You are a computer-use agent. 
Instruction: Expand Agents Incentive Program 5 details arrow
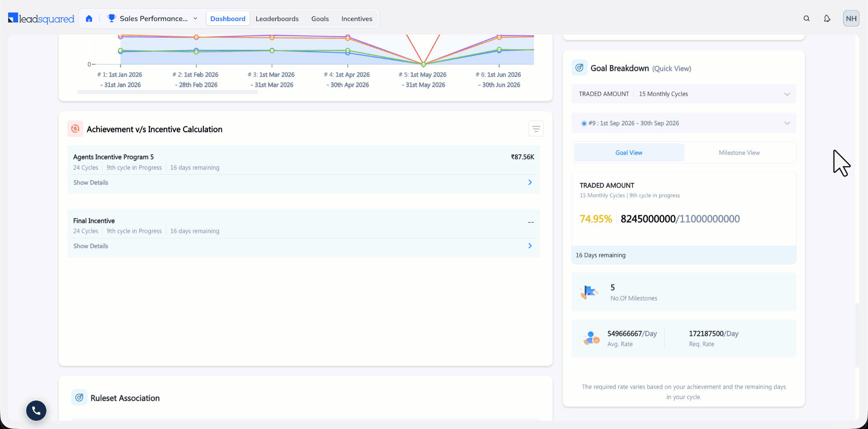tap(530, 182)
